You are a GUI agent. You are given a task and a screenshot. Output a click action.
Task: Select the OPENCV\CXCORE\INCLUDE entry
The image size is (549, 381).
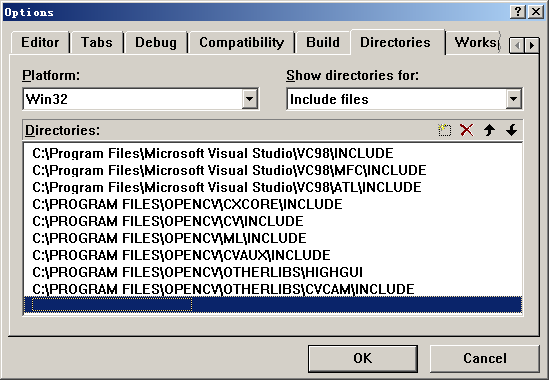click(x=273, y=204)
